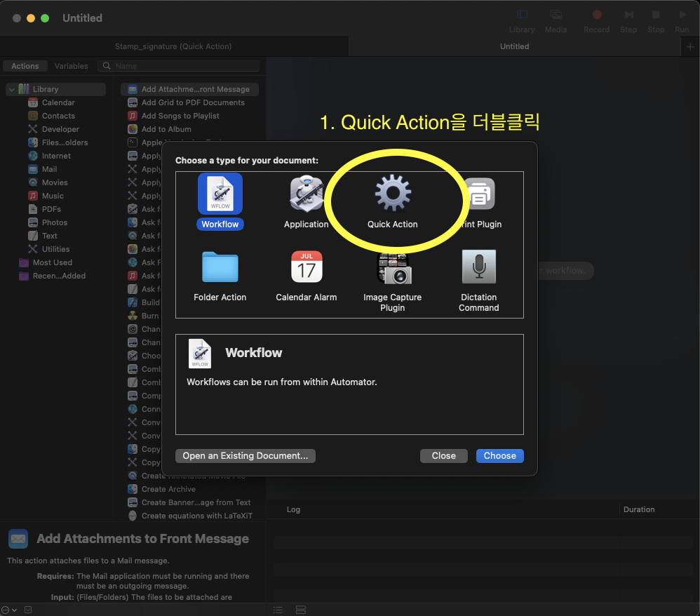Click Open an Existing Document button

pyautogui.click(x=245, y=455)
